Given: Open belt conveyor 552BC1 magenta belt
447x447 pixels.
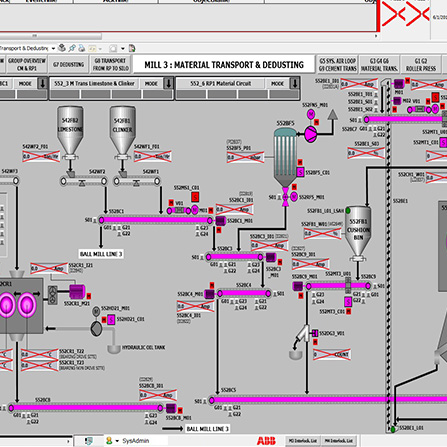Looking at the screenshot, I should click(x=155, y=220).
